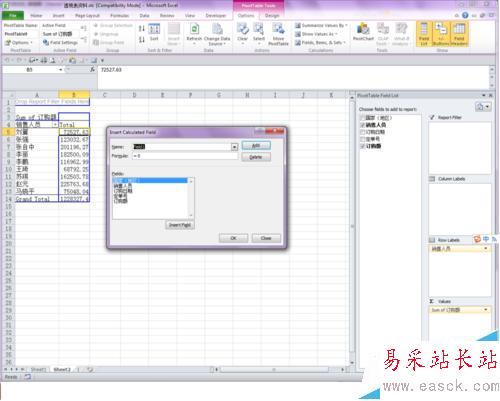Click Ungroup command
This screenshot has height=401, width=500.
(x=106, y=34)
